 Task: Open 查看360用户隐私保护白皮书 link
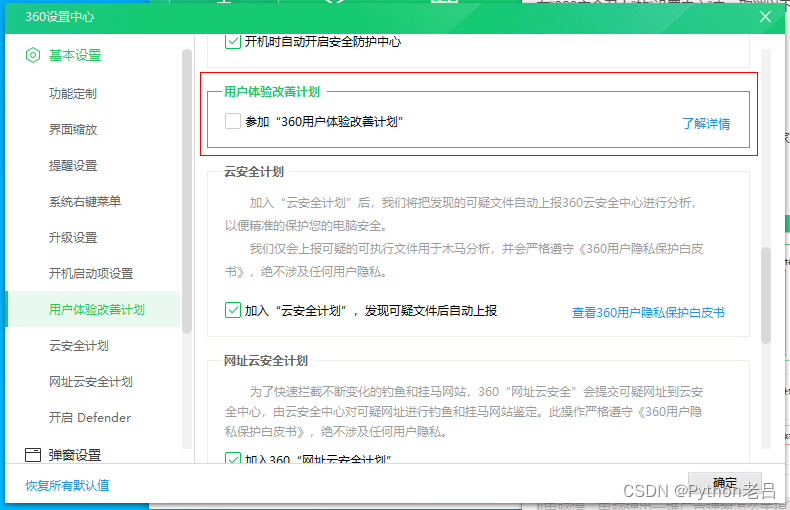pyautogui.click(x=648, y=312)
